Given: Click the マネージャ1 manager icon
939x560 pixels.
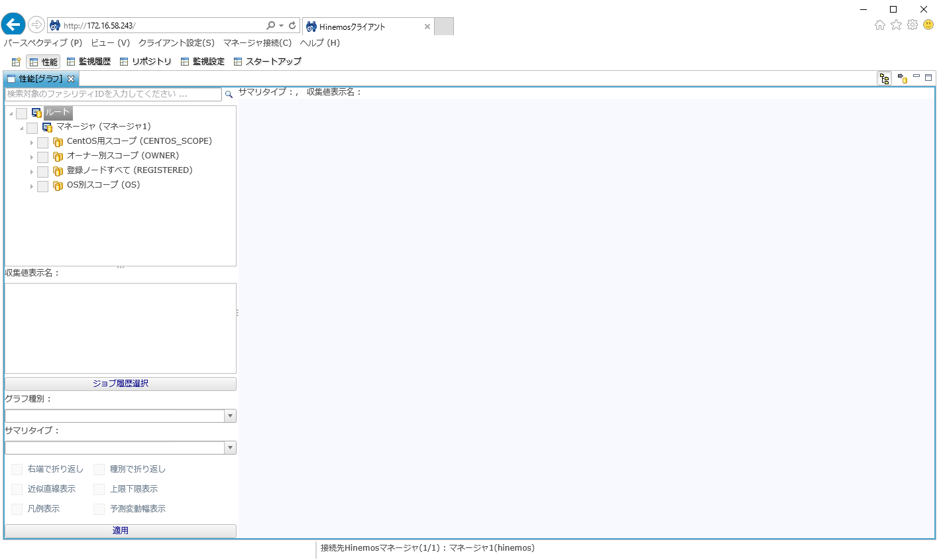Looking at the screenshot, I should click(48, 127).
